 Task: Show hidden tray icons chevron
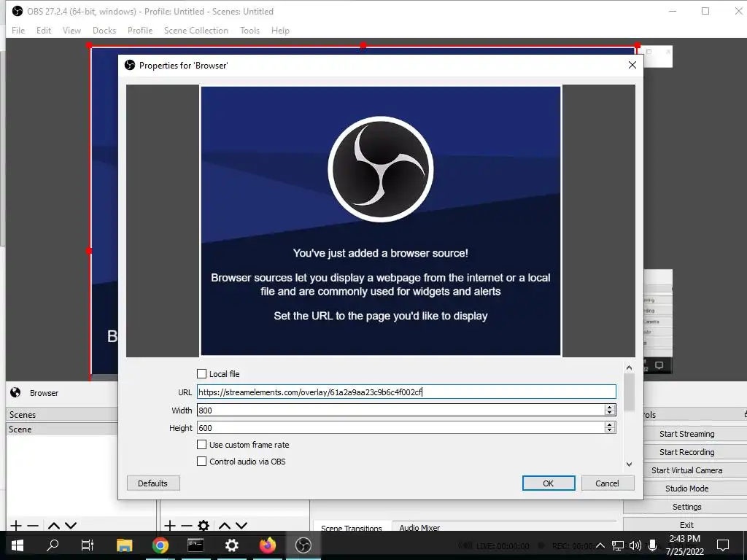[600, 545]
